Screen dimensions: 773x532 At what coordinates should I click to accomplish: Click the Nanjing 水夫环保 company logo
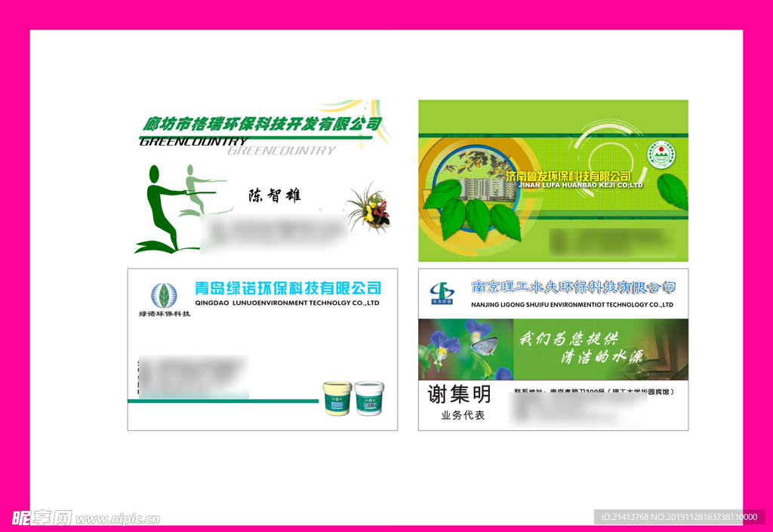[x=440, y=292]
